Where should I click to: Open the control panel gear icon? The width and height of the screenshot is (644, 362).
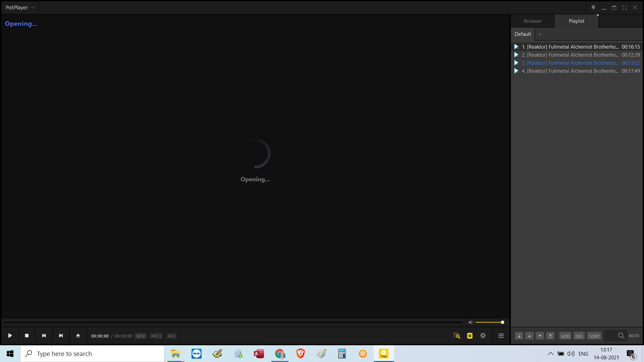[x=483, y=336]
